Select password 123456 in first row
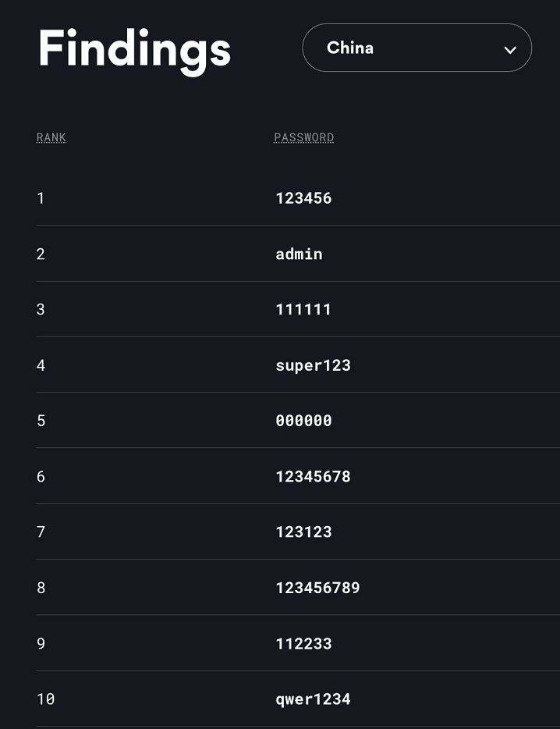Screen dimensions: 560x729 tap(303, 198)
